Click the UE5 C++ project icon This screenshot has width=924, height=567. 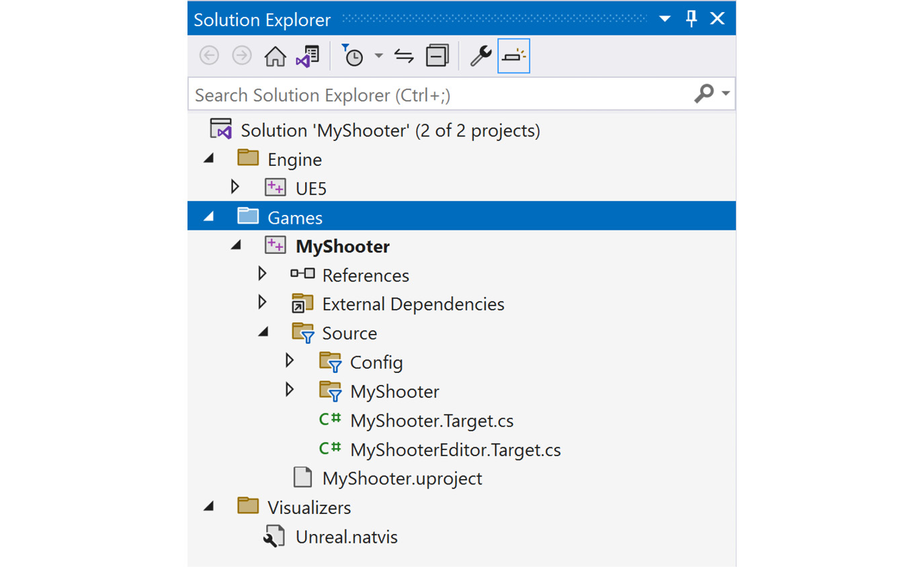click(276, 188)
